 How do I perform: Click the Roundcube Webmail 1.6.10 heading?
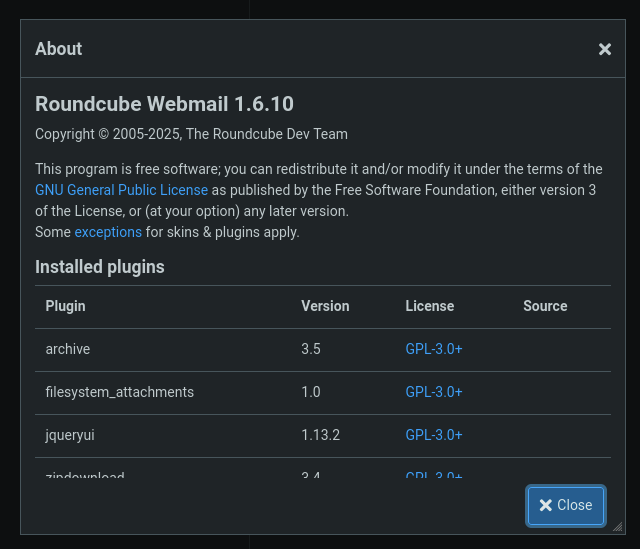[164, 104]
